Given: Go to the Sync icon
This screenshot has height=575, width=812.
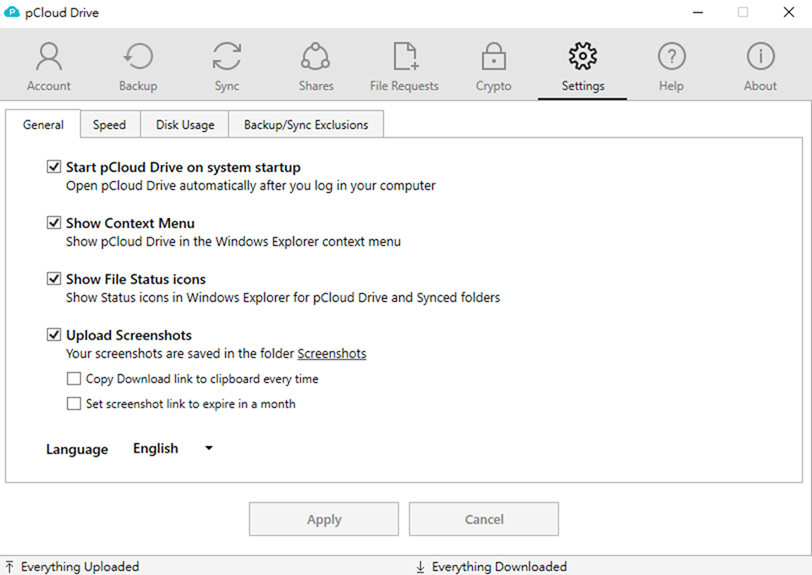Looking at the screenshot, I should tap(227, 57).
